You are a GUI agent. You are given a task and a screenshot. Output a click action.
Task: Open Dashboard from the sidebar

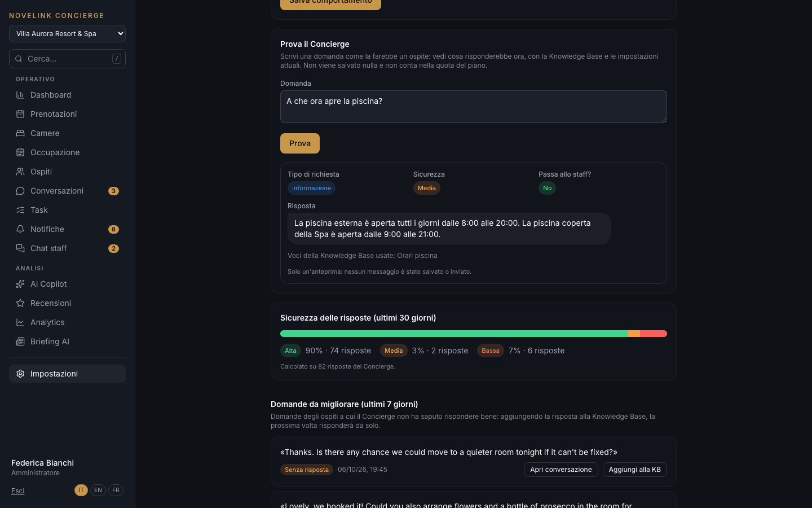tap(67, 95)
